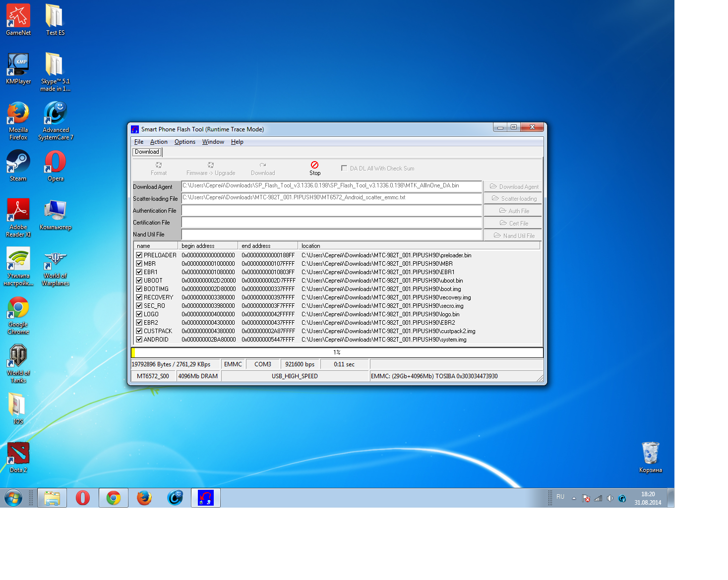Launch the Dota 2 desktop shortcut
728x580 pixels.
coord(18,457)
